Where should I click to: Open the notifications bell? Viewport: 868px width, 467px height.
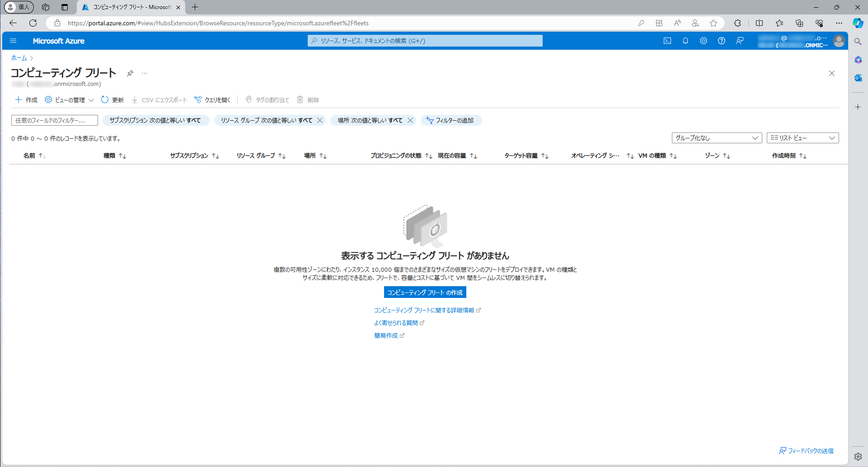[685, 41]
